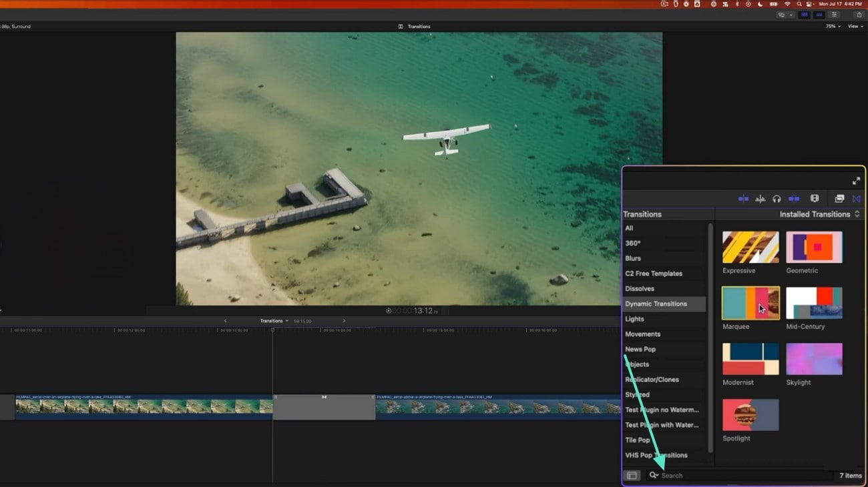Go back in timeline history arrow
868x487 pixels.
(225, 321)
